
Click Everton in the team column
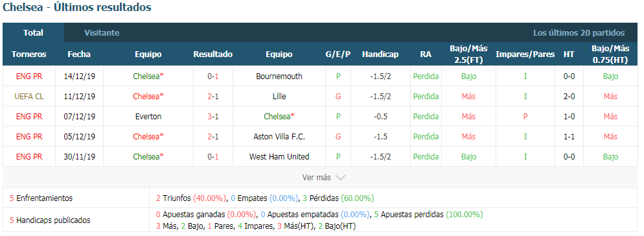(148, 116)
